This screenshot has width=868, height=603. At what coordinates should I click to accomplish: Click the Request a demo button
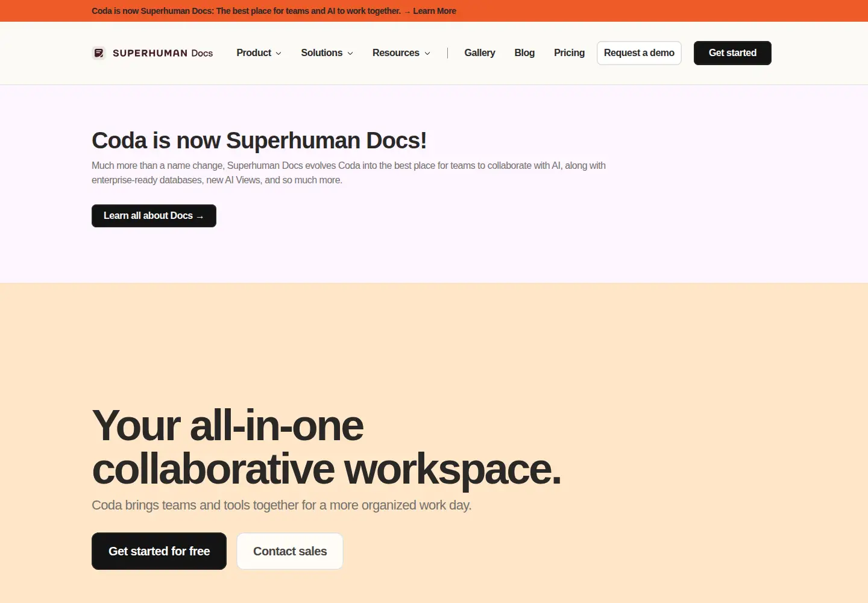click(x=639, y=53)
